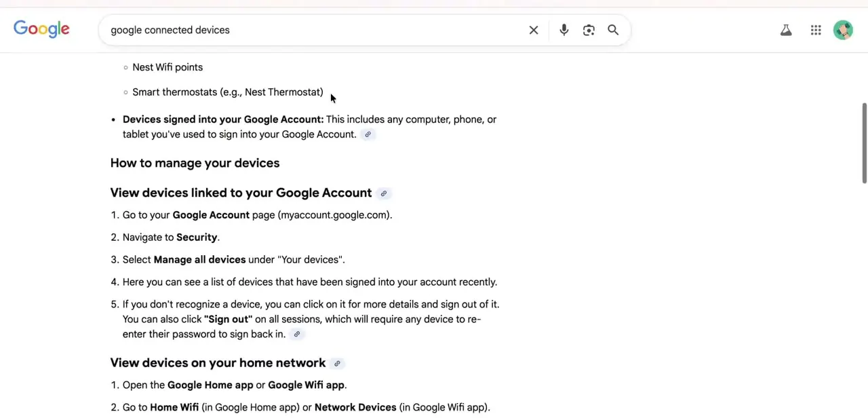
Task: Open the Google apps grid icon
Action: click(x=816, y=30)
